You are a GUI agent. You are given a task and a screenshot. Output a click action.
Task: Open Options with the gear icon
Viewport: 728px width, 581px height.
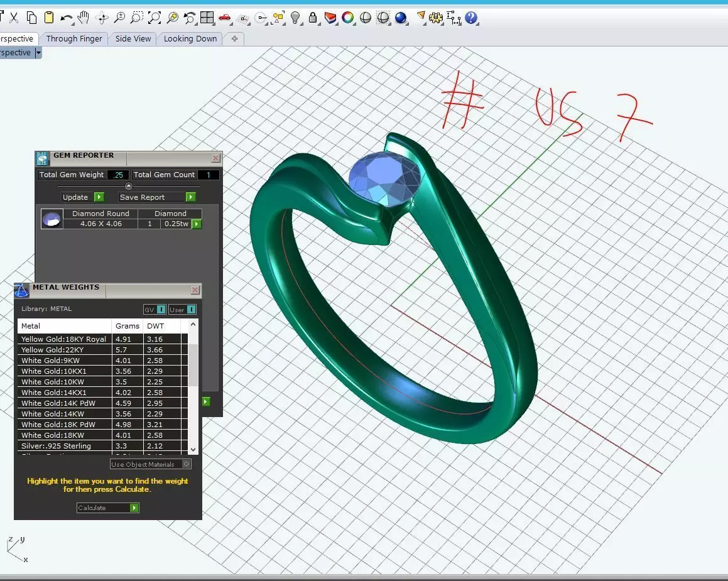pyautogui.click(x=435, y=18)
